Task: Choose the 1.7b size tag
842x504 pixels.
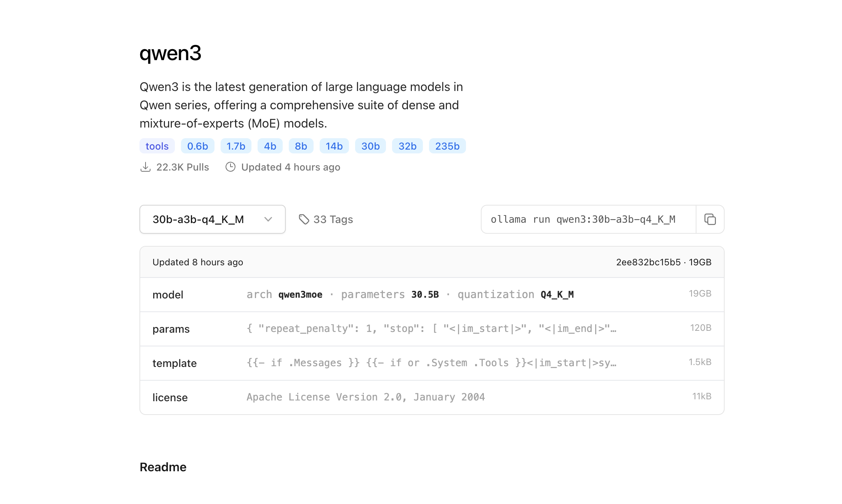Action: click(x=236, y=146)
